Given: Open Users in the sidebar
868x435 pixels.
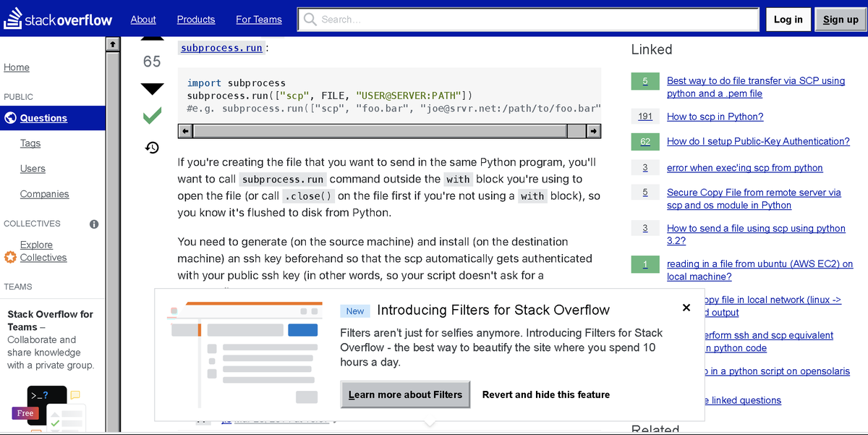Looking at the screenshot, I should pyautogui.click(x=33, y=169).
